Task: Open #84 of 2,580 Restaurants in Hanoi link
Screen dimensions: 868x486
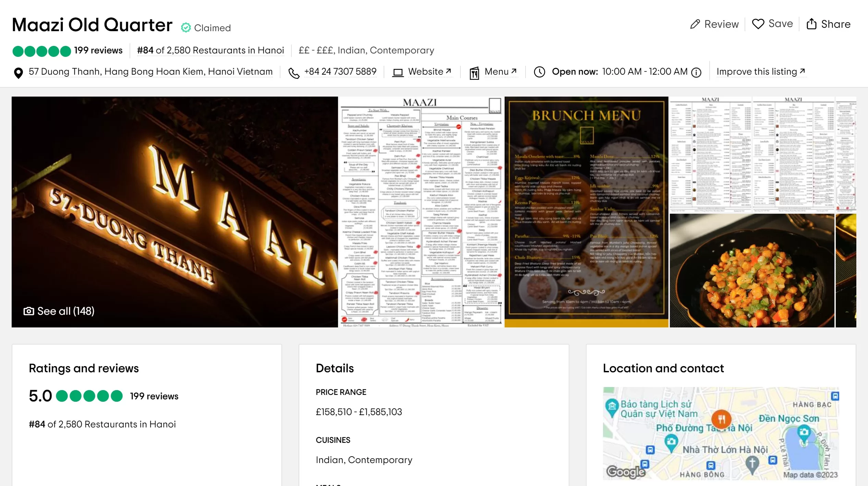Action: tap(210, 50)
